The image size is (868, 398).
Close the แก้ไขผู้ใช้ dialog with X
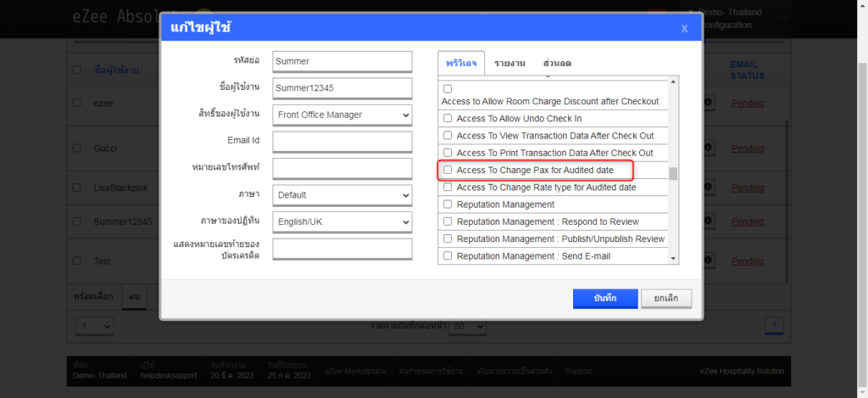684,29
